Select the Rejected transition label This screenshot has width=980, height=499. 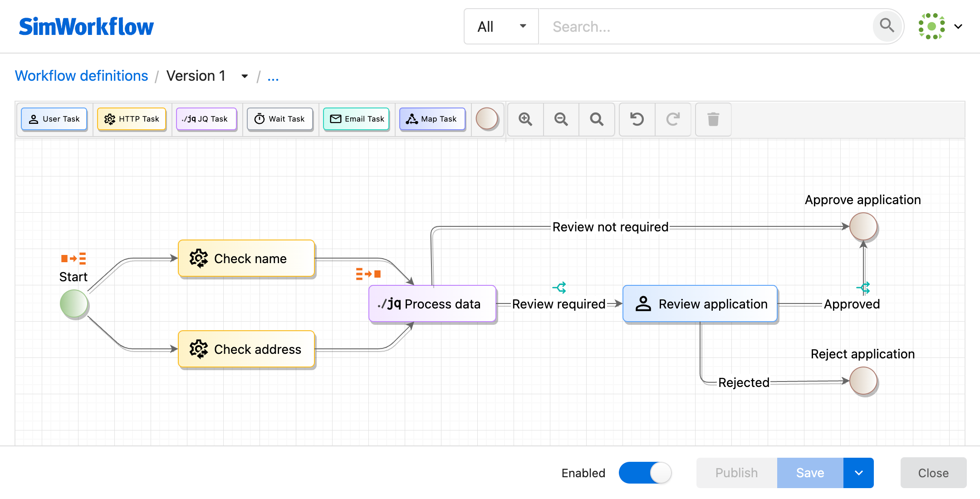click(744, 382)
